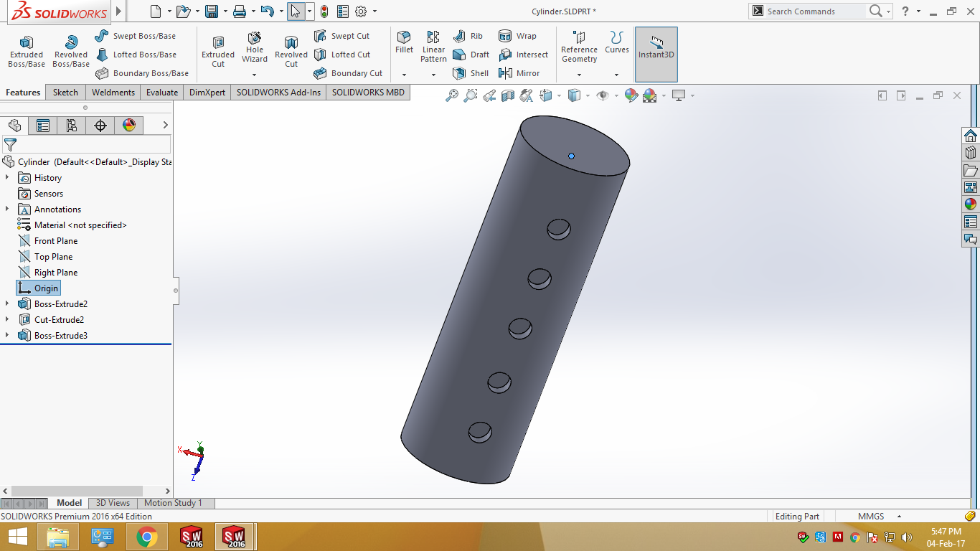Use the Mirror tool
The width and height of the screenshot is (980, 551).
(x=519, y=73)
